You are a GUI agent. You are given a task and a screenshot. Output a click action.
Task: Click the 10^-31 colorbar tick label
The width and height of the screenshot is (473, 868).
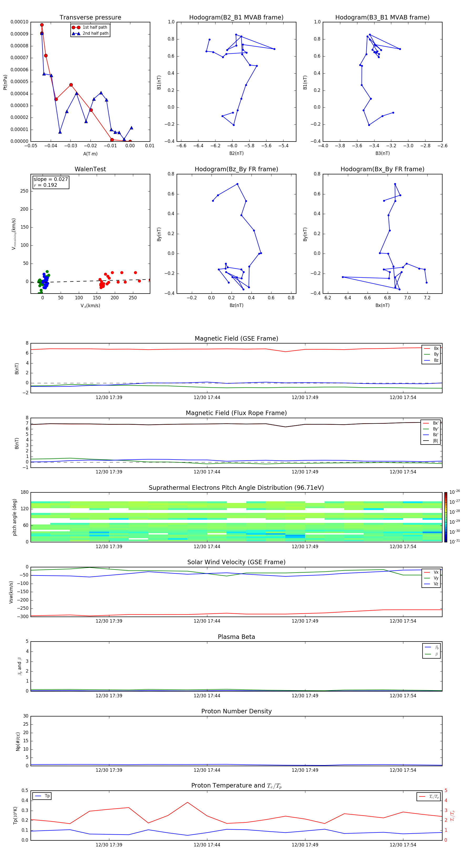click(455, 542)
